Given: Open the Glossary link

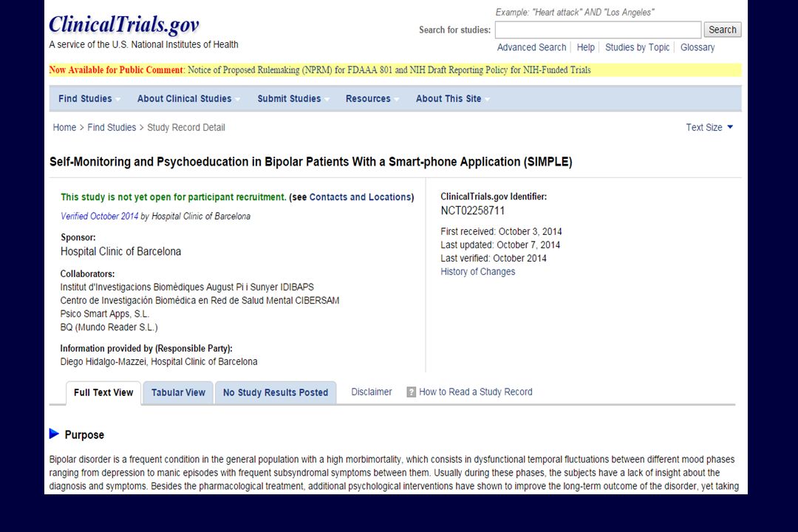Looking at the screenshot, I should (x=698, y=47).
